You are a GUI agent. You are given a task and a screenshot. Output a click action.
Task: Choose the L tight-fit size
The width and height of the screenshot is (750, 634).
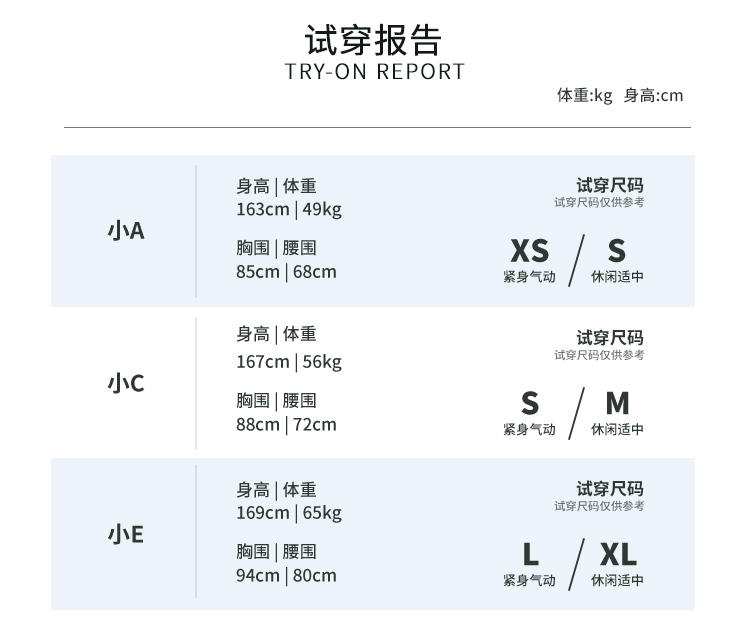(530, 554)
